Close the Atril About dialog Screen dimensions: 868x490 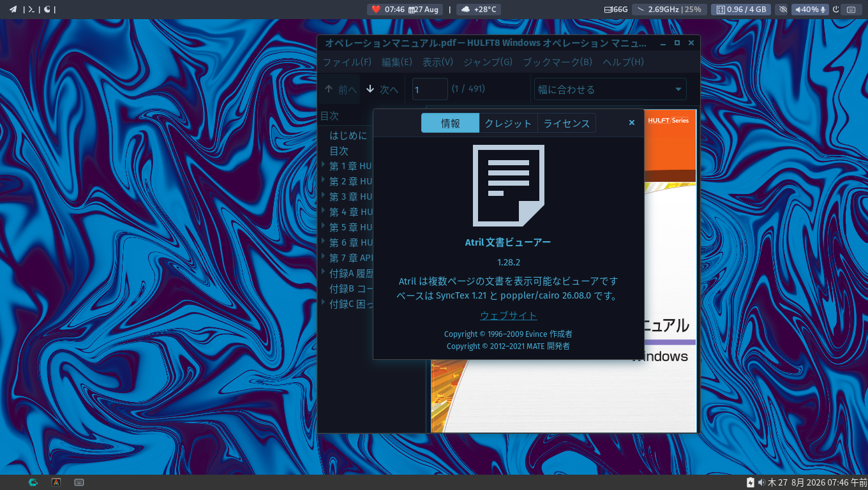pos(632,122)
